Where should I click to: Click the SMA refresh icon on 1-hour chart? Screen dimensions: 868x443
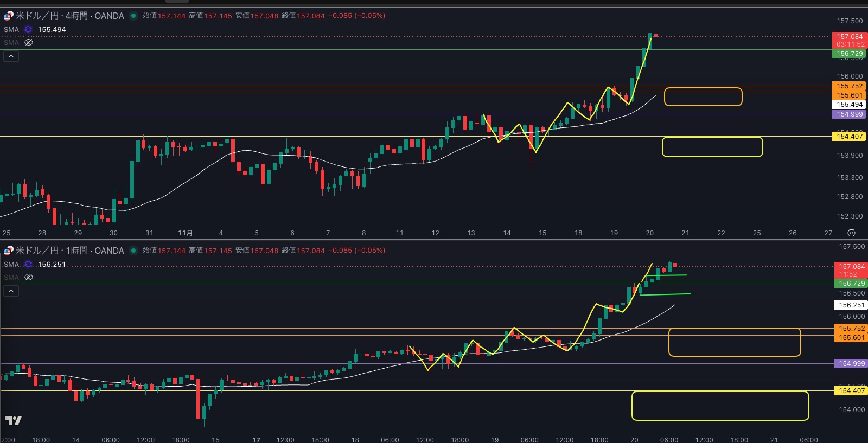[28, 265]
